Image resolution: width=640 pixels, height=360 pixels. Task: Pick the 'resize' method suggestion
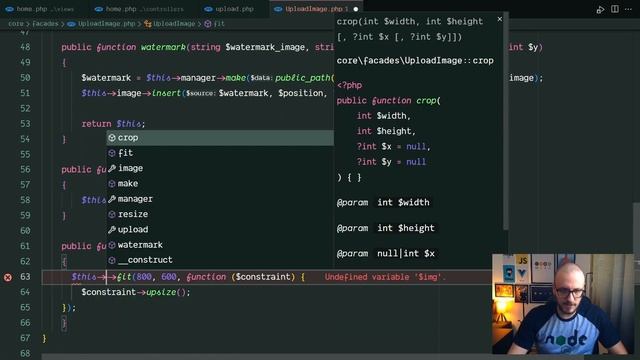coord(220,214)
